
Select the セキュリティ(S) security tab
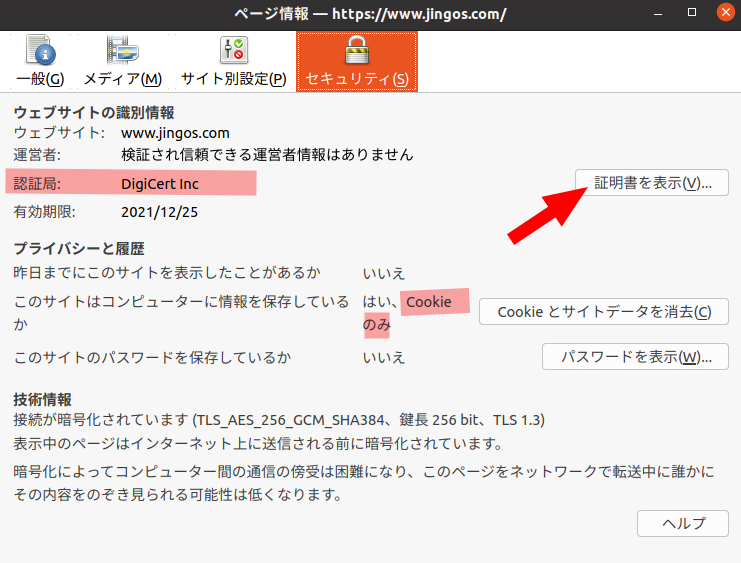pyautogui.click(x=357, y=61)
